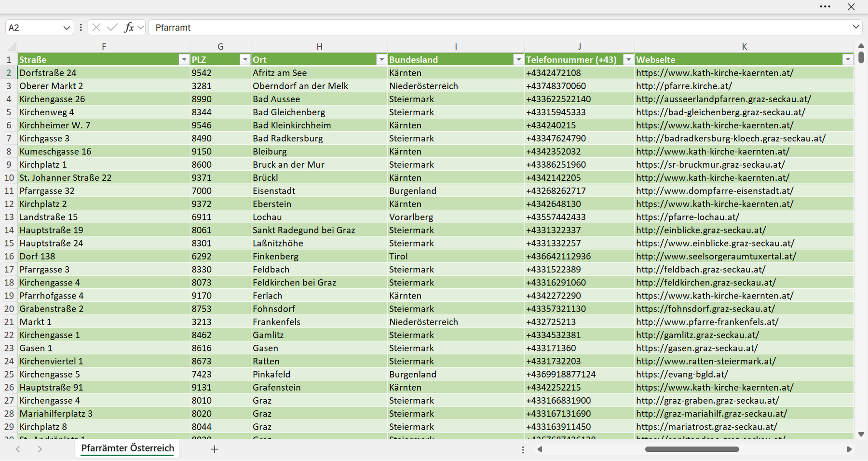The width and height of the screenshot is (868, 461).
Task: Select column H header
Action: [319, 47]
